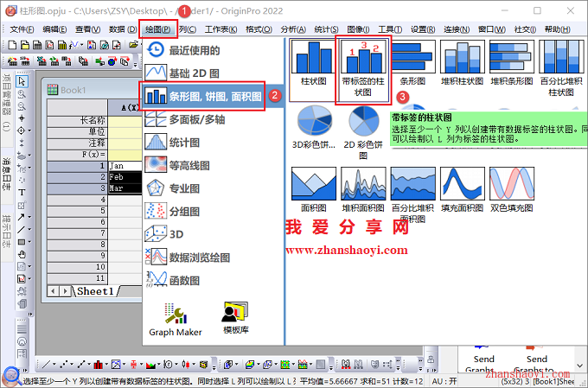
Task: Click sheet tab scroll left arrow
Action: pyautogui.click(x=54, y=291)
